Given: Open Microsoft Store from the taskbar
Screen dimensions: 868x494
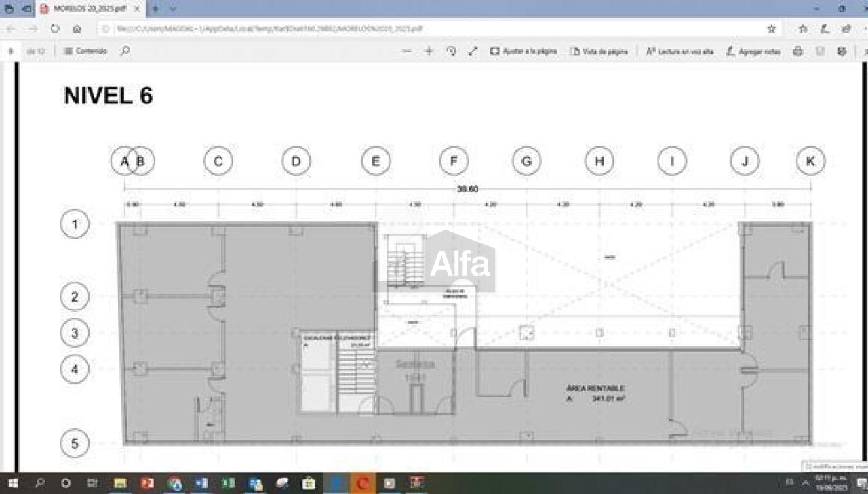Looking at the screenshot, I should (309, 483).
